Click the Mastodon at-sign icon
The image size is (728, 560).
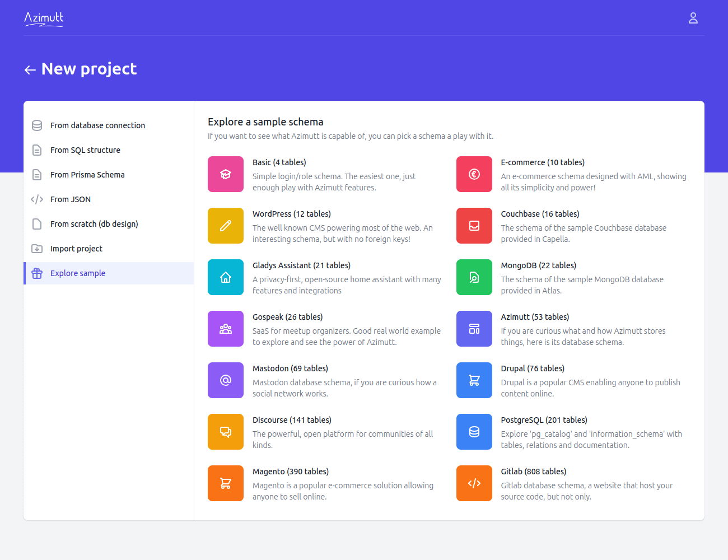tap(226, 380)
